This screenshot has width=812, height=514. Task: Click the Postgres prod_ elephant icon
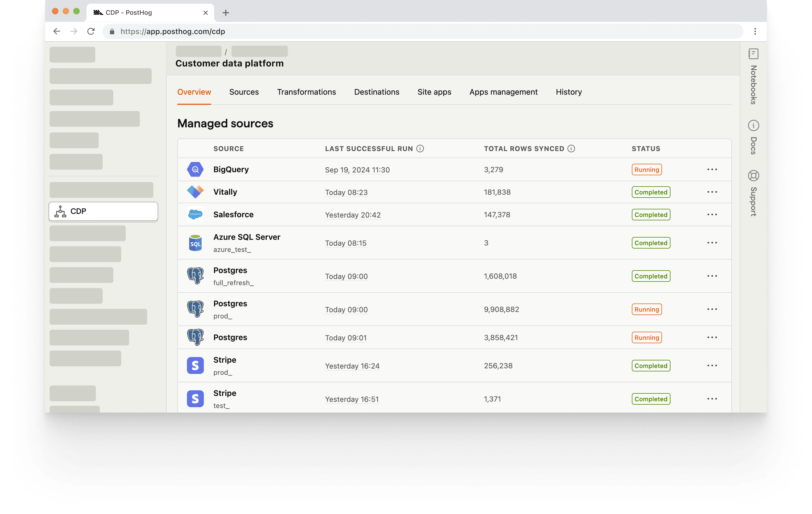point(195,309)
